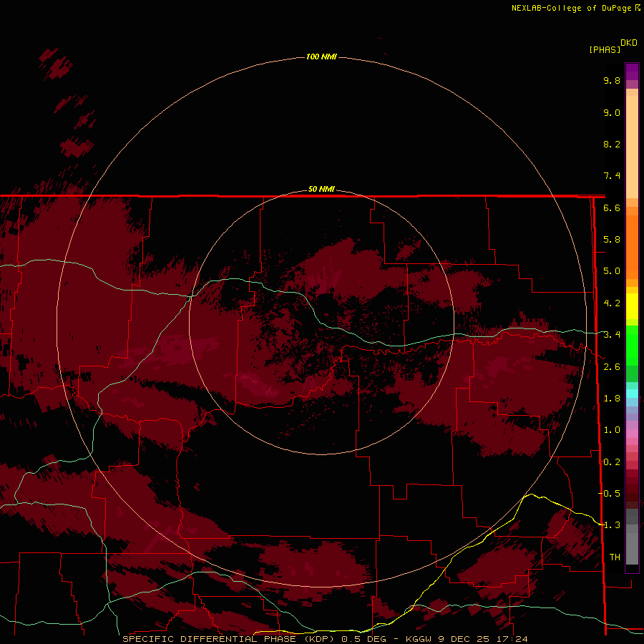Click the 3.4 value on color scale
The width and height of the screenshot is (644, 644).
click(x=612, y=335)
